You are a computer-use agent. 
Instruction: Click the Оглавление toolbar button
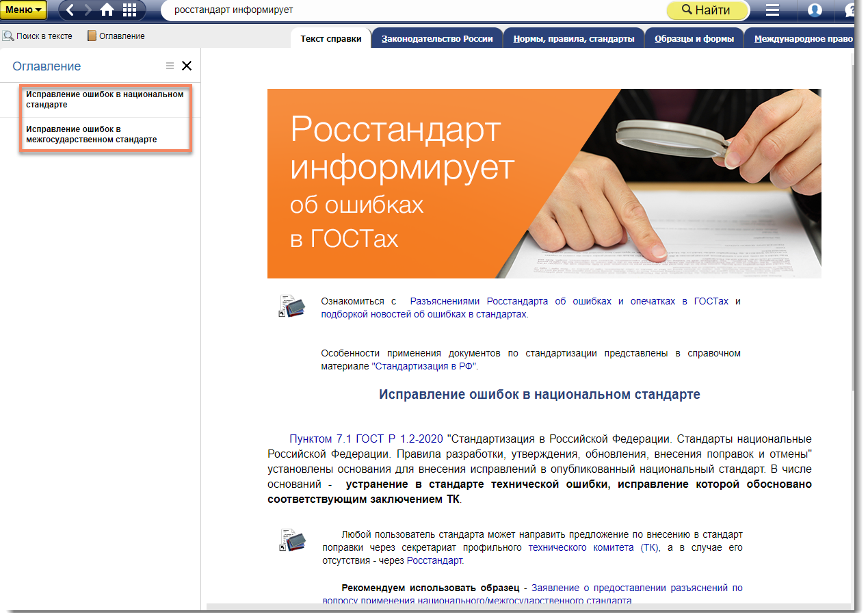(x=116, y=36)
